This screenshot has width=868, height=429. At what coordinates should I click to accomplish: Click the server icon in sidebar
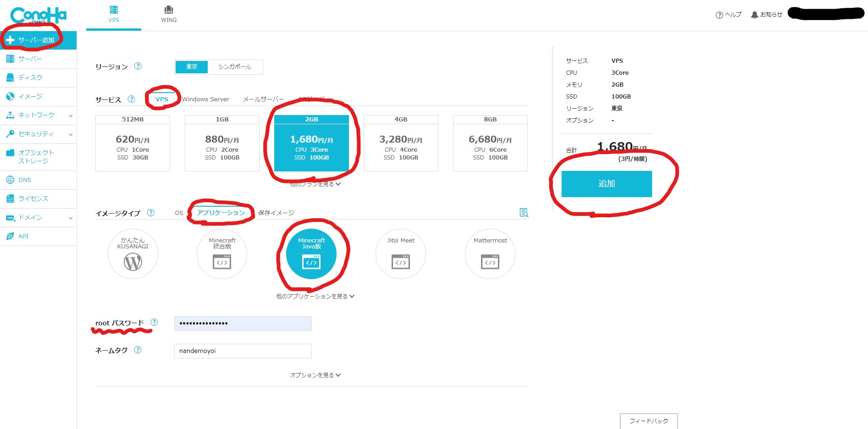point(10,59)
